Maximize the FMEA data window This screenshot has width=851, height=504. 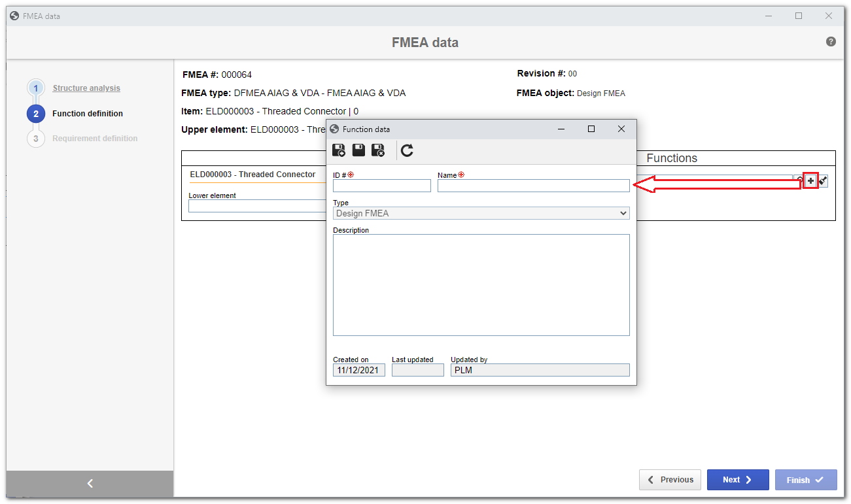pyautogui.click(x=799, y=16)
